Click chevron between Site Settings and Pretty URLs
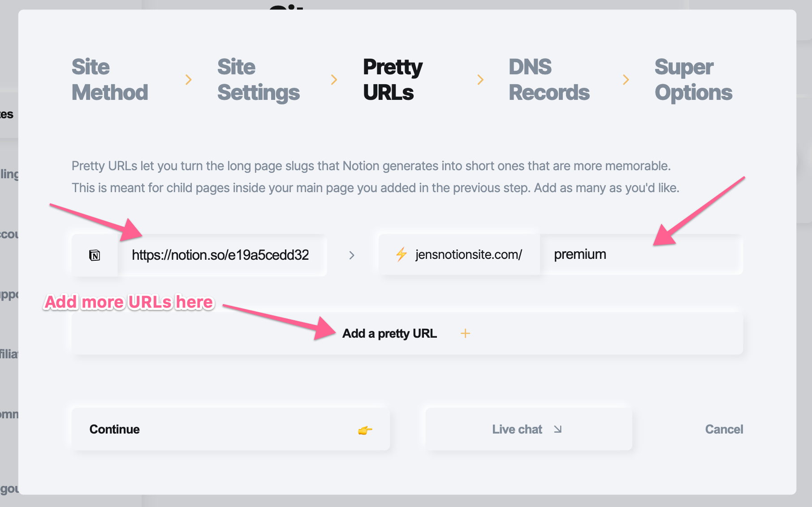 click(334, 80)
